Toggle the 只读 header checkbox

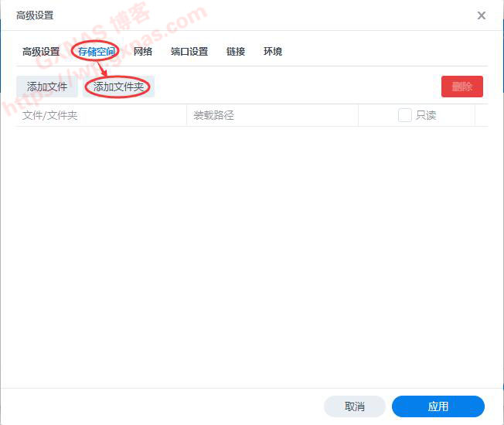404,115
